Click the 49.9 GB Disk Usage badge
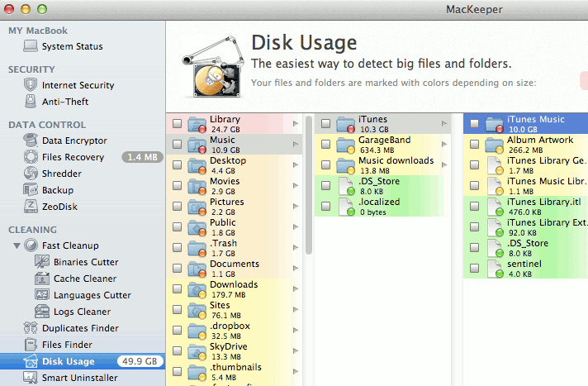Screen dimensions: 588x386 click(x=140, y=361)
